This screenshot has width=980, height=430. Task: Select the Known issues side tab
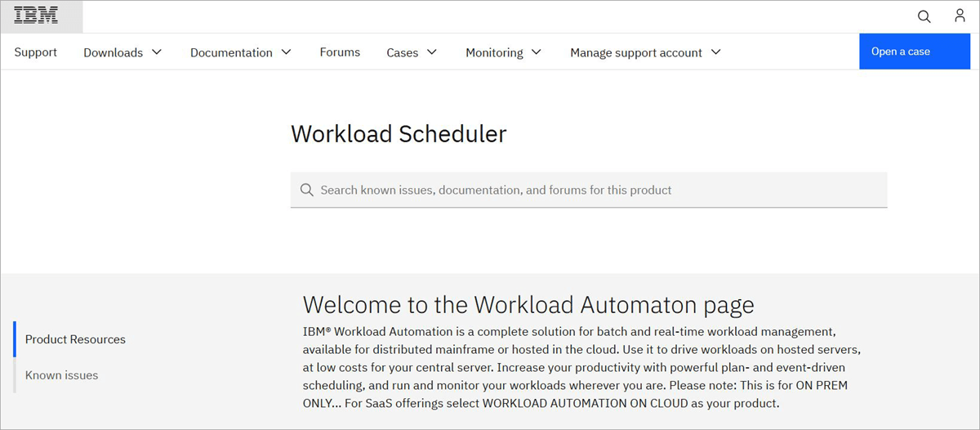point(62,375)
